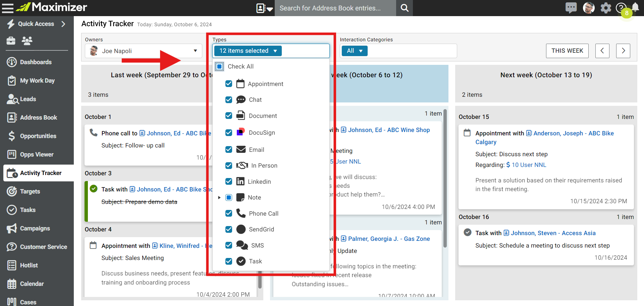Uncheck the Chat type
Image resolution: width=644 pixels, height=306 pixels.
point(229,100)
